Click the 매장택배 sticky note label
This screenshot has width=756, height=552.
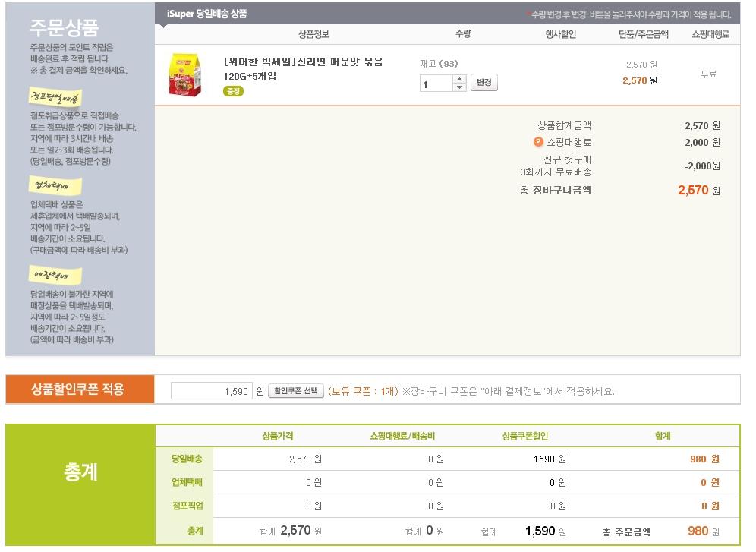(55, 274)
